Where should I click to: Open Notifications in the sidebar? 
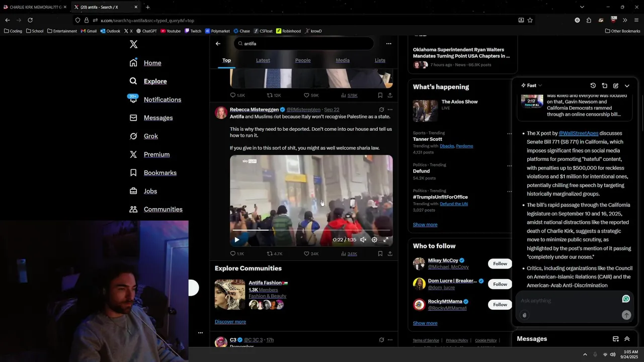coord(155,100)
